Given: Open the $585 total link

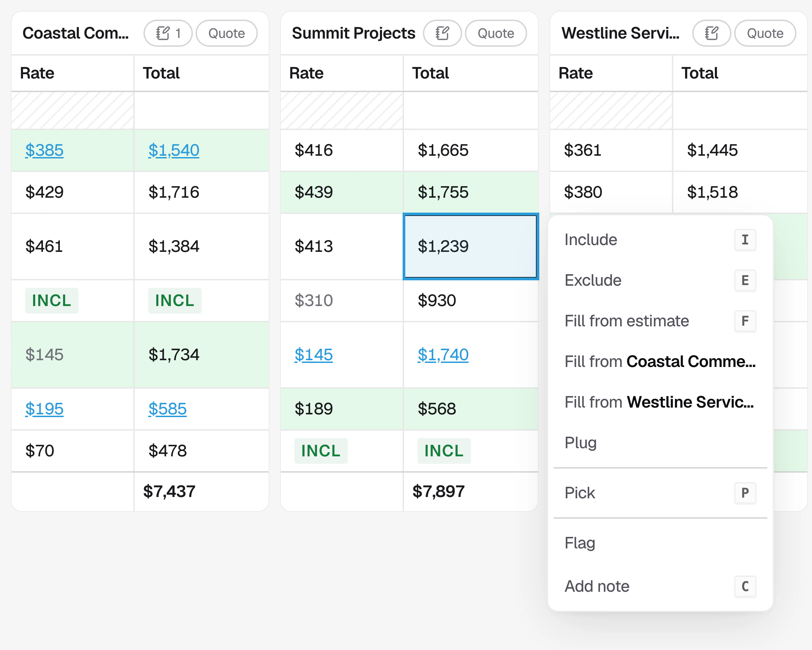Looking at the screenshot, I should click(167, 409).
